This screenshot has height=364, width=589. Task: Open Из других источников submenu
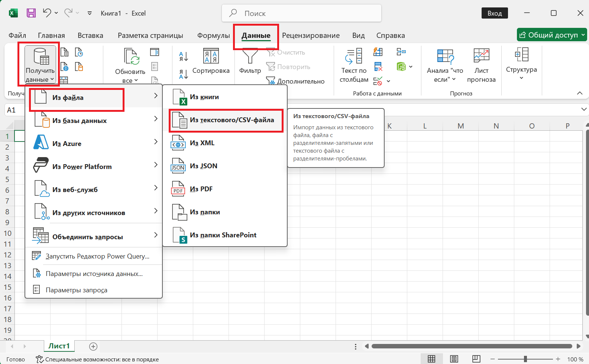(94, 212)
